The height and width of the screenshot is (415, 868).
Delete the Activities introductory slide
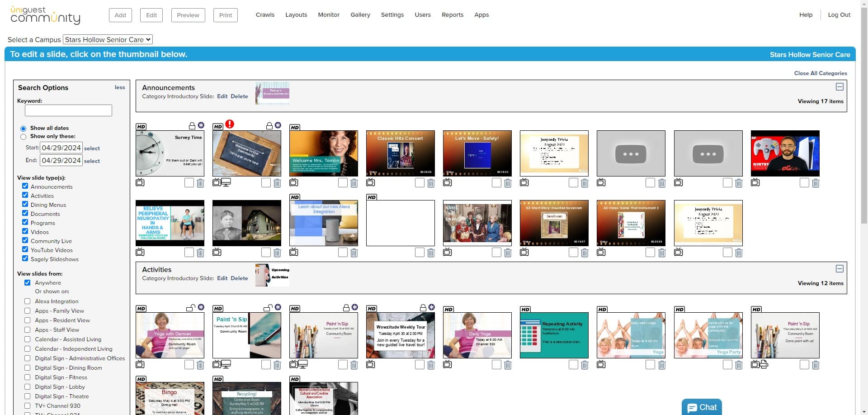pyautogui.click(x=239, y=278)
